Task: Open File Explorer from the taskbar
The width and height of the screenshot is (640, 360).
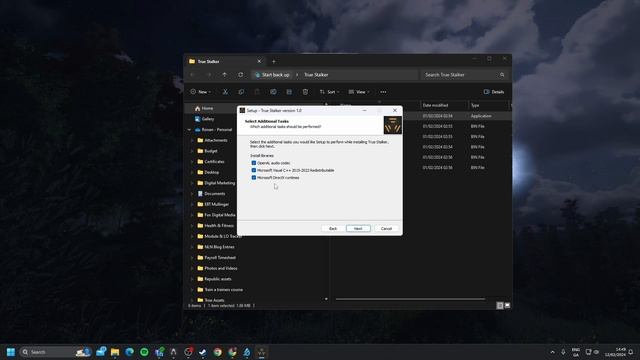Action: pos(115,352)
